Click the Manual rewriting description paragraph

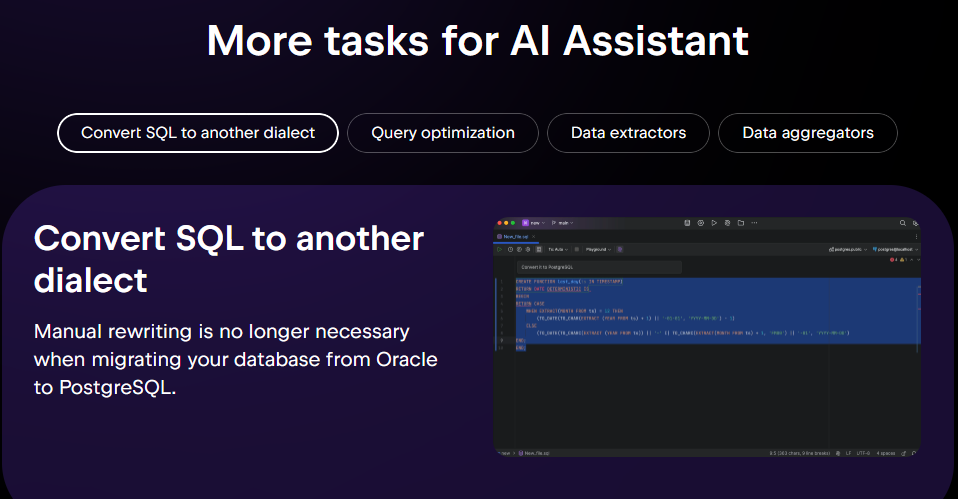236,359
